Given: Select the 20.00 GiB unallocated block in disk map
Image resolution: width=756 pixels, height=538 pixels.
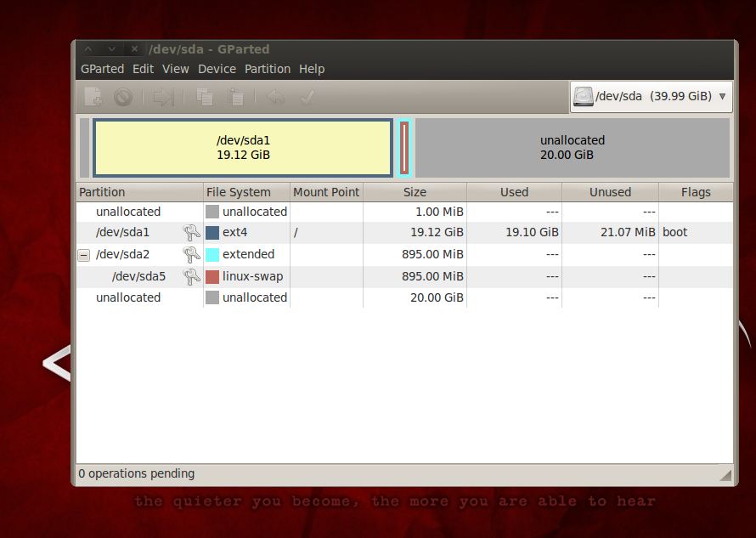Looking at the screenshot, I should click(573, 148).
